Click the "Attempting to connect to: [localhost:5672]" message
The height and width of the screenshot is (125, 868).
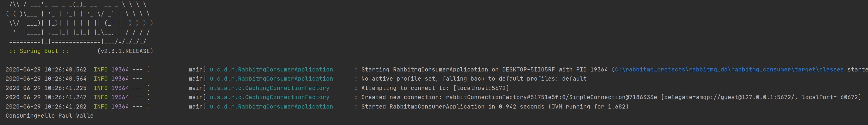(435, 88)
